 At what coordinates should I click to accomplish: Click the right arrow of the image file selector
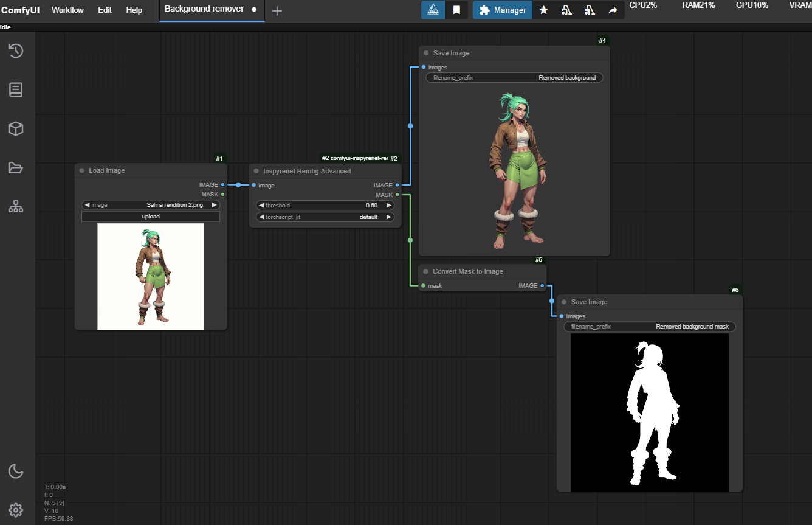[x=214, y=205]
